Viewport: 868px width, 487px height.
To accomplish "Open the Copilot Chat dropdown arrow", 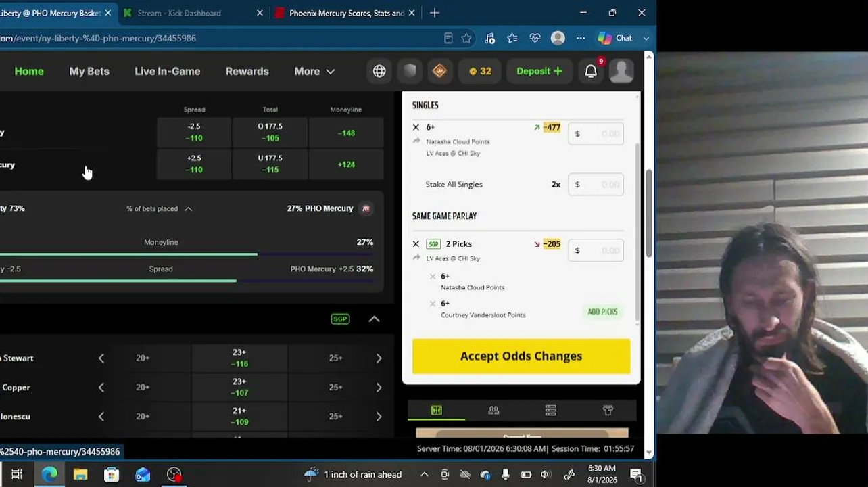I will tap(646, 38).
